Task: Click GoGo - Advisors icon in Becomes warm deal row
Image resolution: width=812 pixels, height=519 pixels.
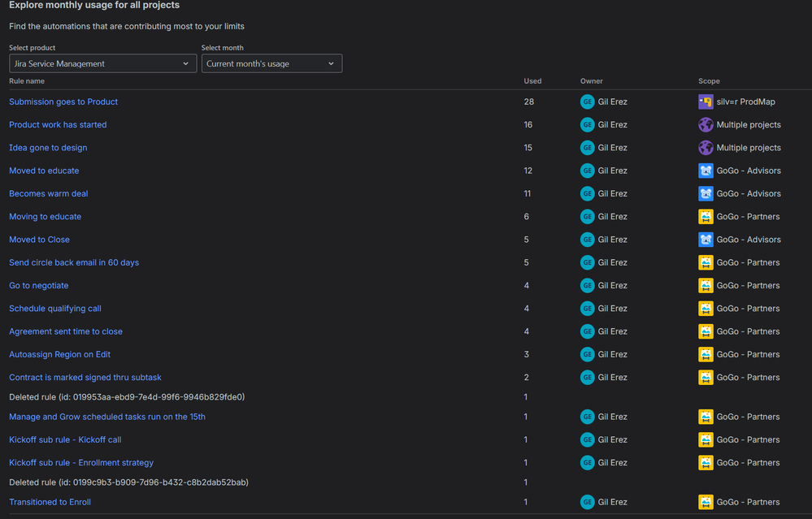Action: (706, 193)
